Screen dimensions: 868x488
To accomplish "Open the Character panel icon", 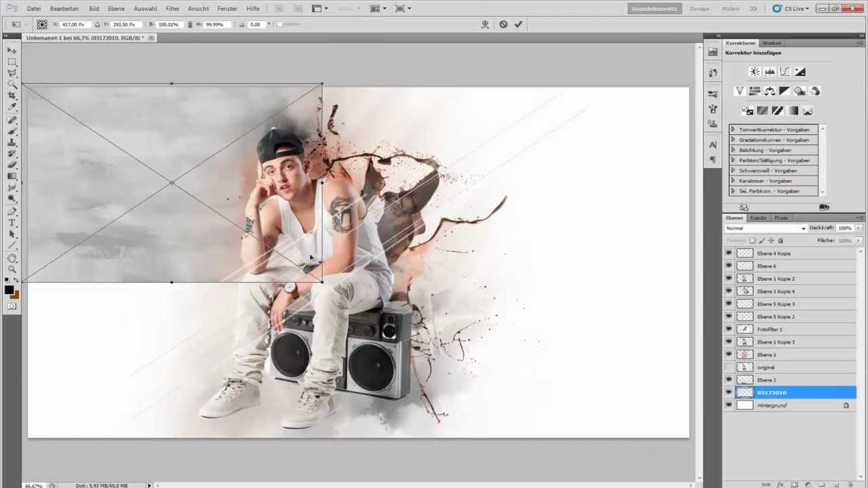I will [x=713, y=145].
